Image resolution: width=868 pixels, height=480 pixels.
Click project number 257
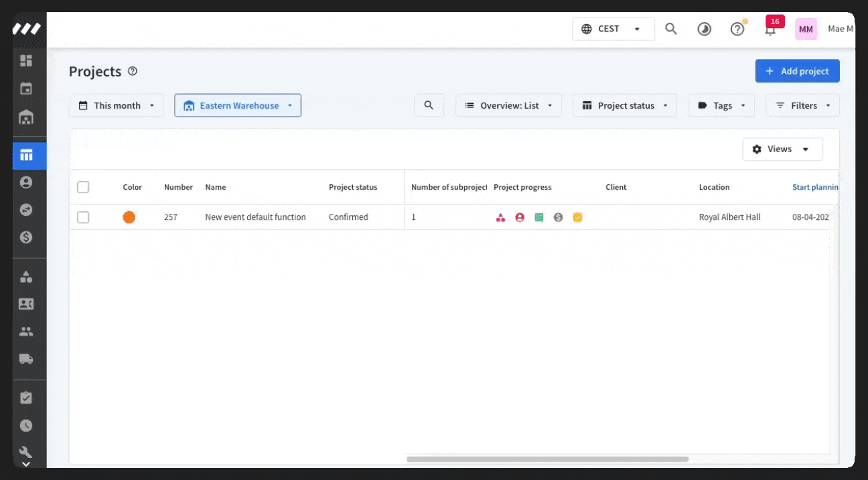click(x=171, y=217)
